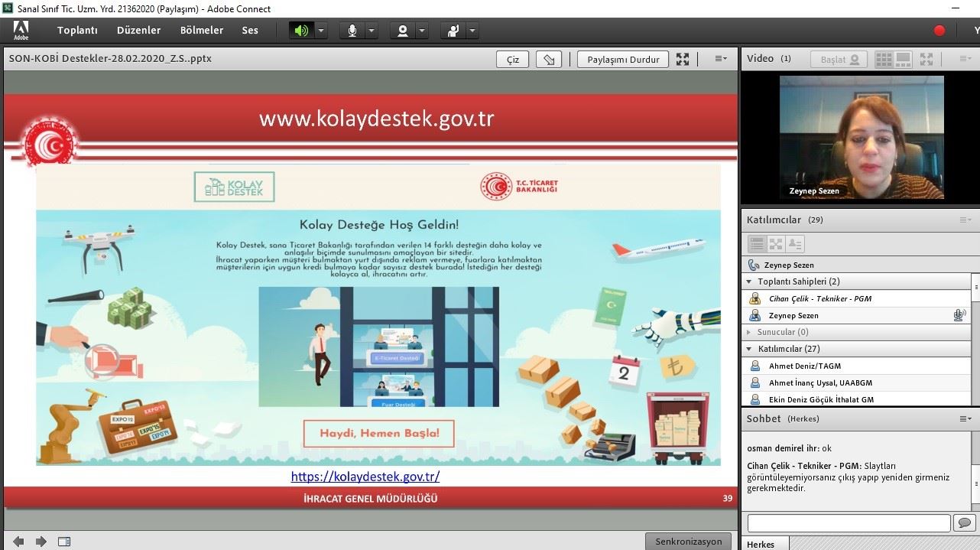The image size is (980, 550).
Task: Click the Adobe Connect window title bar icon
Action: [x=8, y=8]
